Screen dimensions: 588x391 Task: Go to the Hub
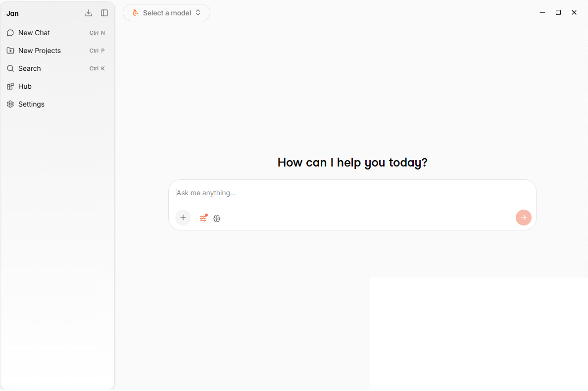point(56,86)
